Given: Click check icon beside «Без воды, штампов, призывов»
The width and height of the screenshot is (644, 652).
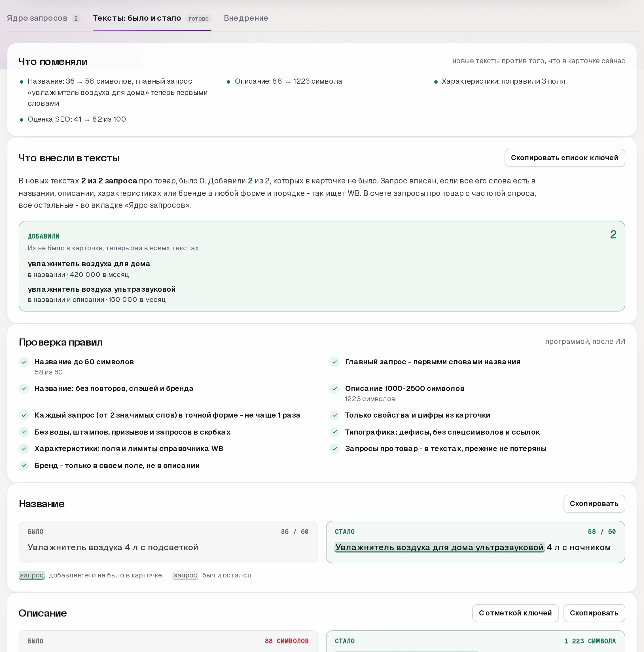Looking at the screenshot, I should coord(24,432).
